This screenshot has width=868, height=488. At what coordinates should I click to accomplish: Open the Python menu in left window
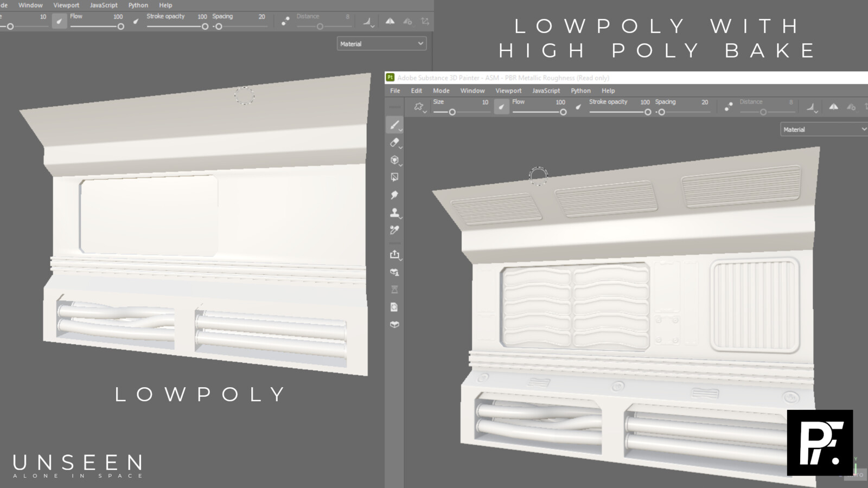[138, 5]
